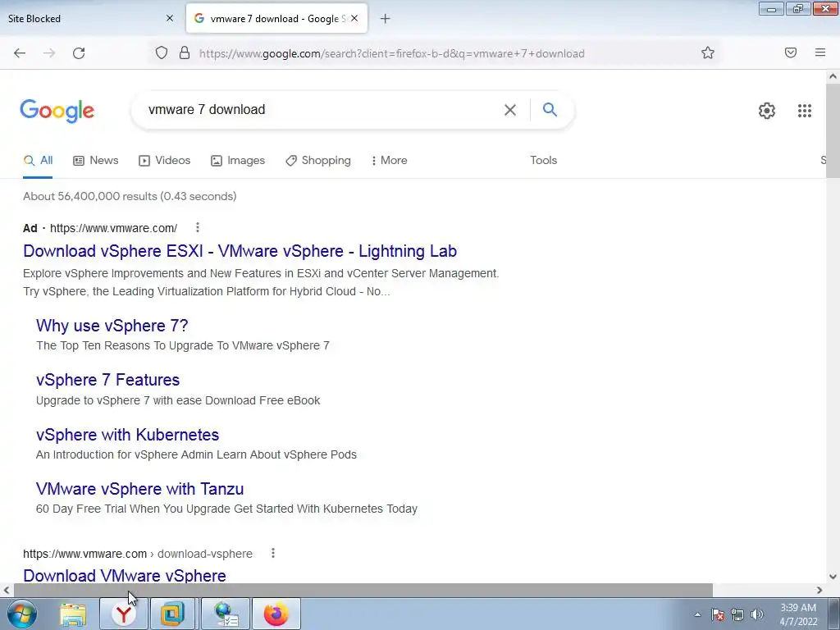Viewport: 840px width, 630px height.
Task: Go to Google home via logo
Action: point(57,111)
